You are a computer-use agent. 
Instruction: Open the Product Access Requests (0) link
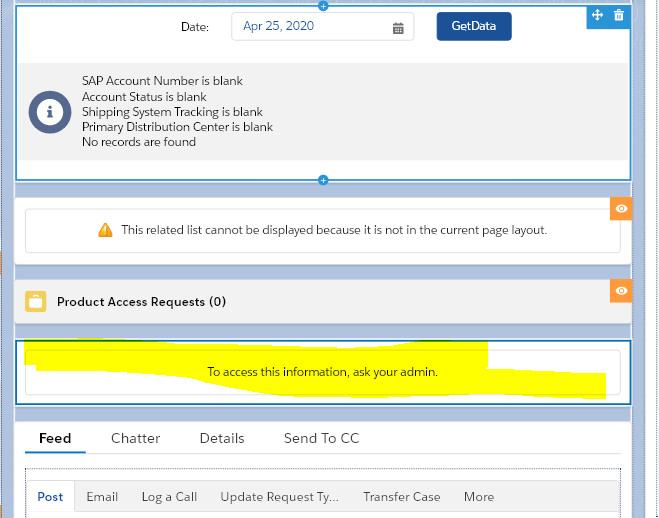pyautogui.click(x=141, y=302)
